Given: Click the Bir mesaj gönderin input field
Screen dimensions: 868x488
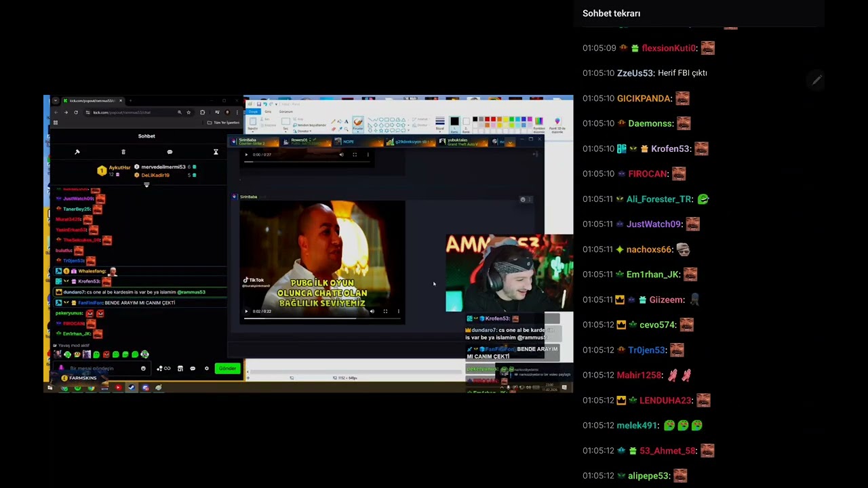Looking at the screenshot, I should tap(102, 368).
